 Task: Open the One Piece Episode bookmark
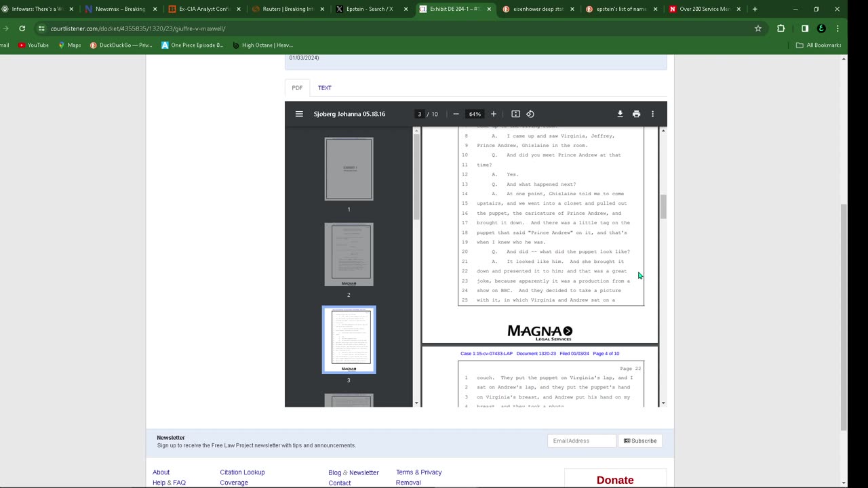pyautogui.click(x=192, y=45)
